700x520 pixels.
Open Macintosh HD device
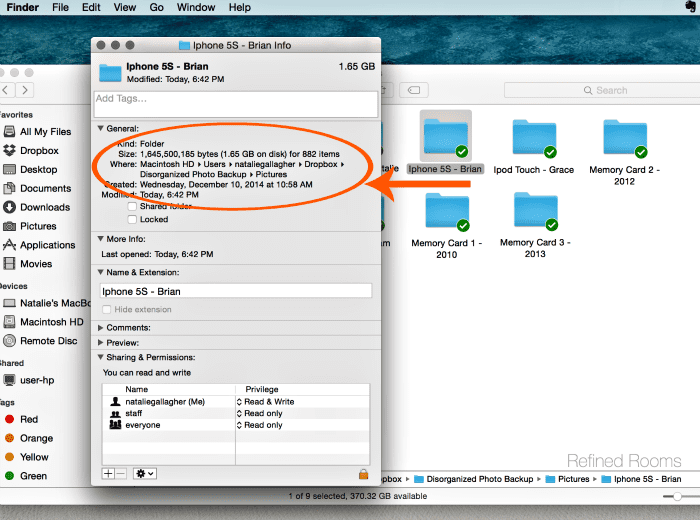pyautogui.click(x=43, y=322)
